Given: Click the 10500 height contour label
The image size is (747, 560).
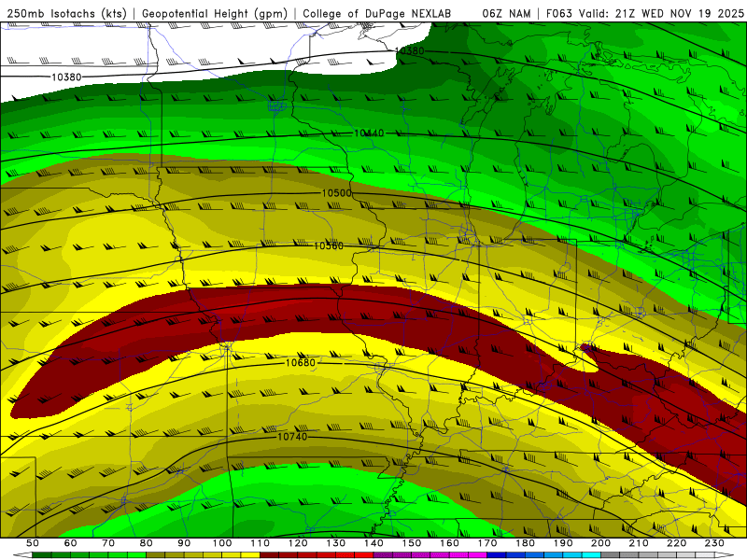Looking at the screenshot, I should [x=336, y=193].
